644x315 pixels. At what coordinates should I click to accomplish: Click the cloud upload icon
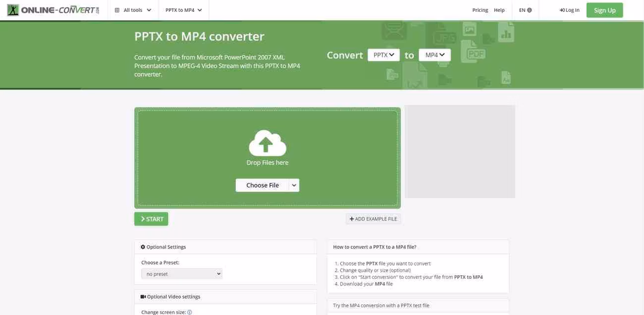(x=268, y=143)
